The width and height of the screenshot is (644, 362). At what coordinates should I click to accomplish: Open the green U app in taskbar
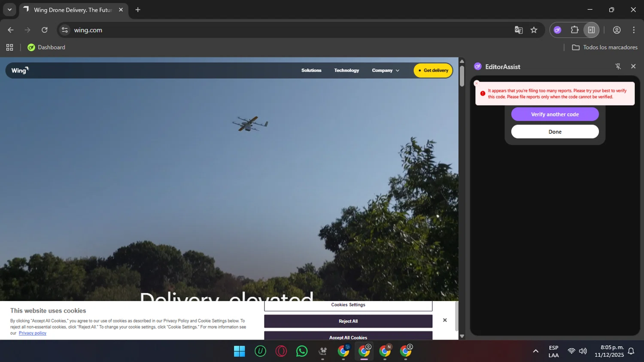click(260, 351)
